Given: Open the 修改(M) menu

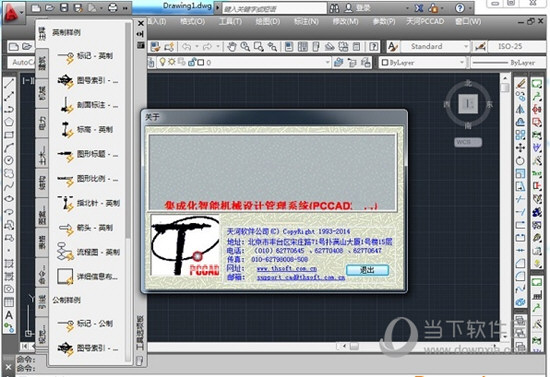Looking at the screenshot, I should [x=346, y=22].
